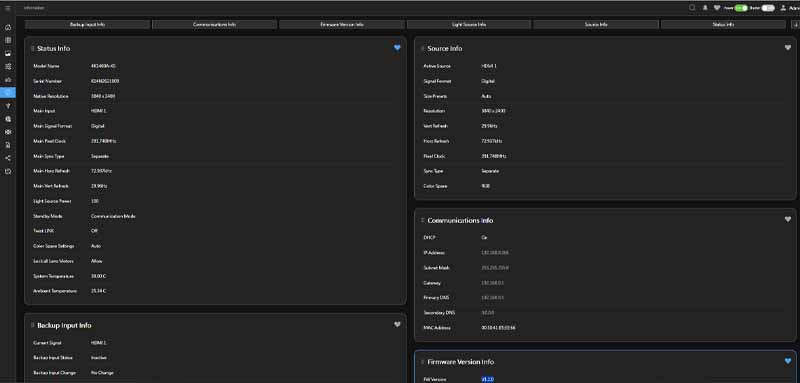
Task: Click the Firmware Version Info card title
Action: [461, 362]
